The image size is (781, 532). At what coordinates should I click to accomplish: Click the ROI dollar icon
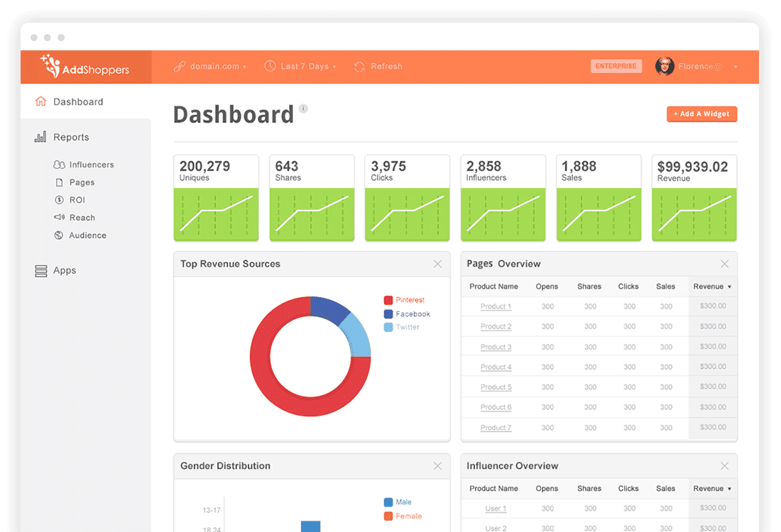click(x=59, y=200)
